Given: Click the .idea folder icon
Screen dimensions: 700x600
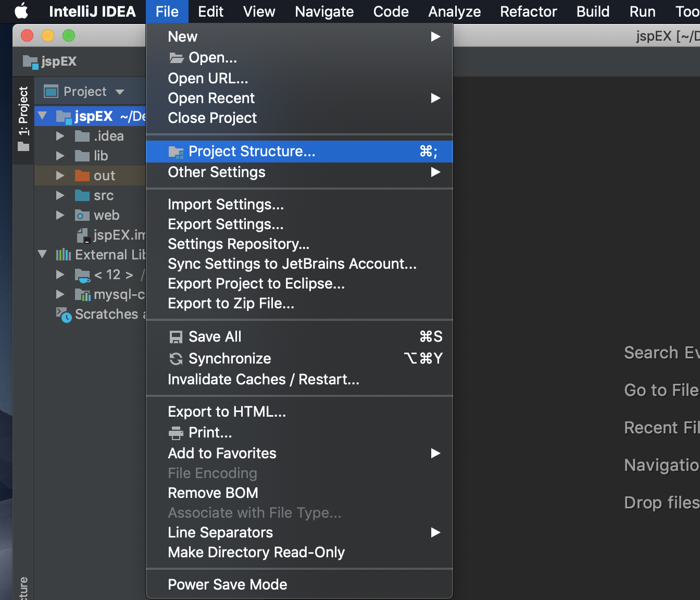Looking at the screenshot, I should point(82,136).
